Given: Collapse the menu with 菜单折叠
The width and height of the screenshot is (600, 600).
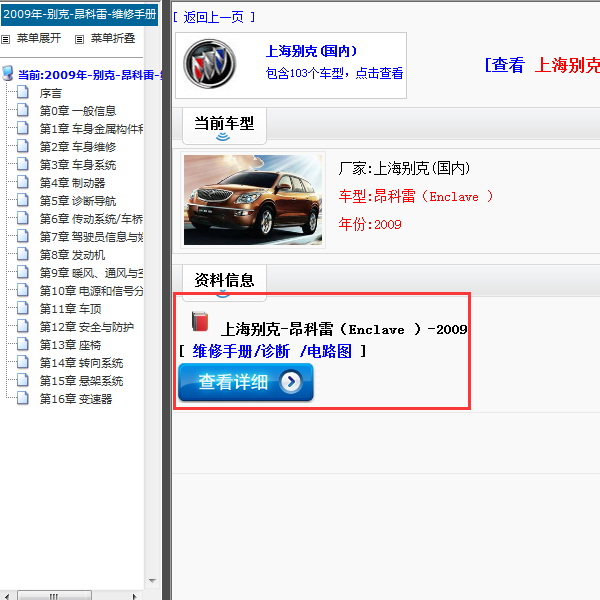Looking at the screenshot, I should point(113,38).
